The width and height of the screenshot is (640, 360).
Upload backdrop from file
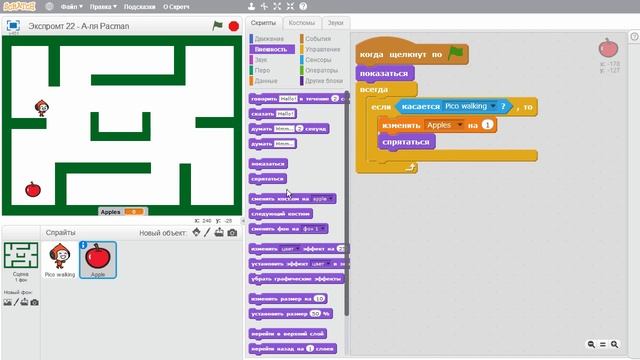(x=24, y=302)
